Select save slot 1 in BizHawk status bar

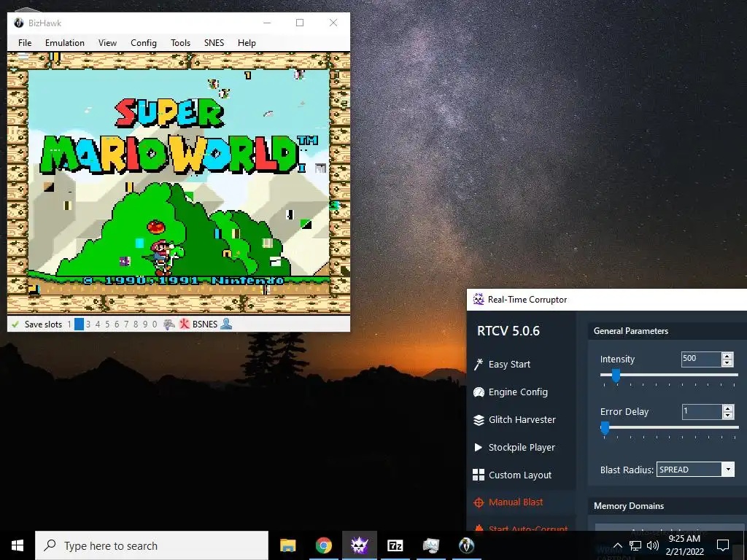[69, 324]
